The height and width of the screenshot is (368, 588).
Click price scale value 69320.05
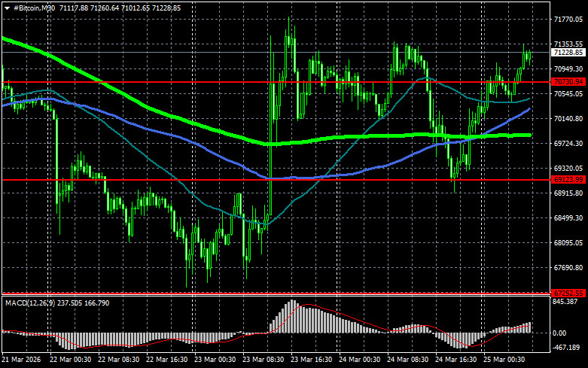click(568, 169)
